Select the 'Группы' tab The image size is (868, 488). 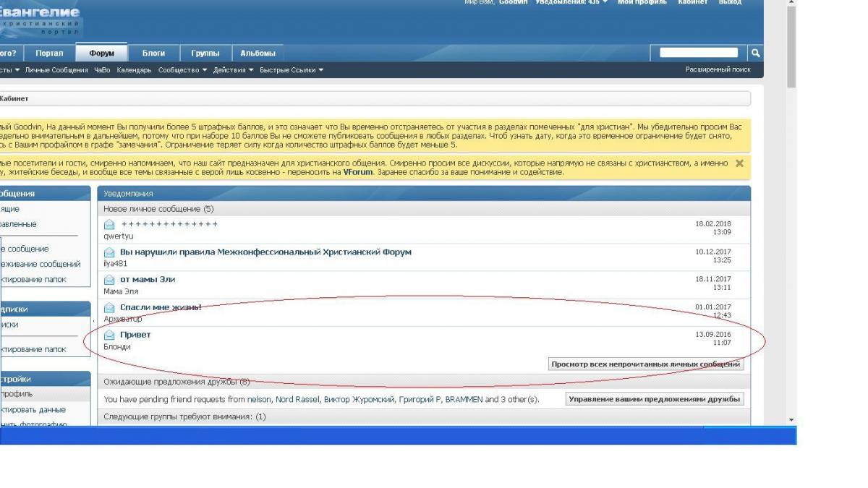point(205,53)
